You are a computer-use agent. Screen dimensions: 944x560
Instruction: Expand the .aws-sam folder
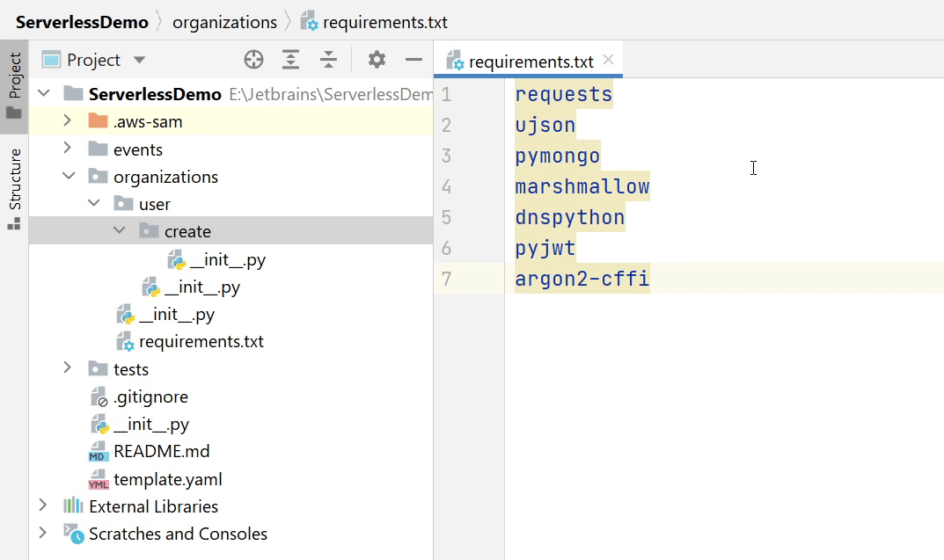[x=68, y=121]
